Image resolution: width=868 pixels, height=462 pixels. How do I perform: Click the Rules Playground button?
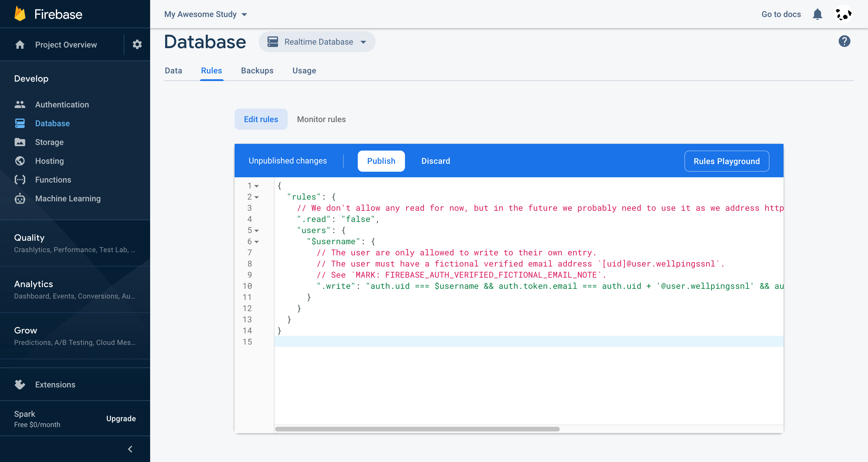pos(726,161)
